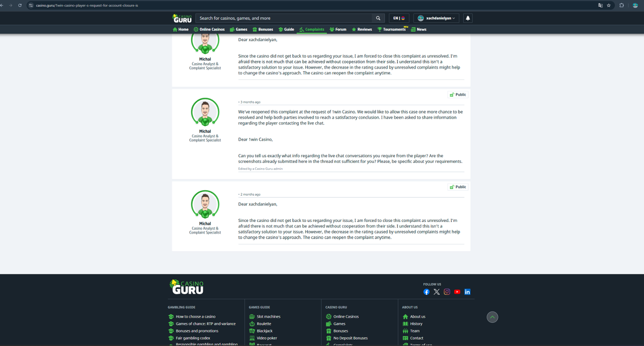
Task: Click the scroll-to-top arrow button
Action: point(492,317)
